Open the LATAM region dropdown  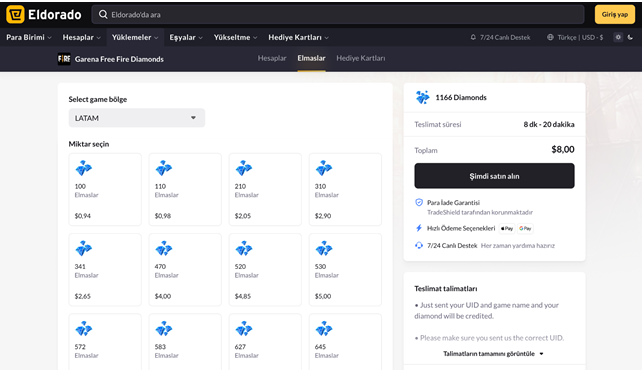pos(137,118)
